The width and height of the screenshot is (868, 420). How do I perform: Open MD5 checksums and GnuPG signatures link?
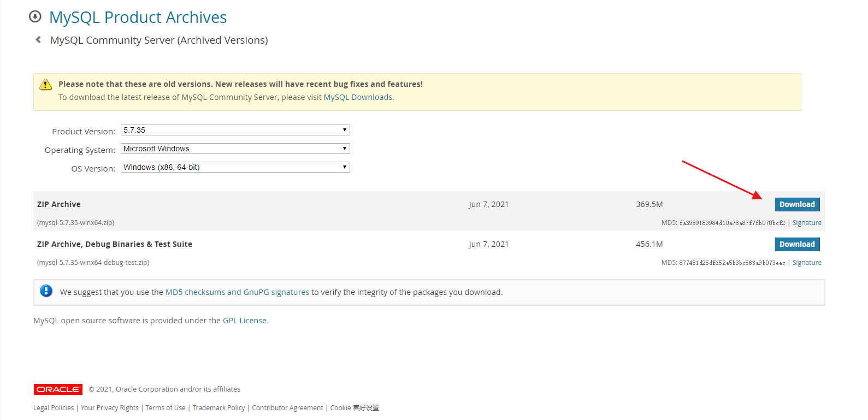[237, 292]
